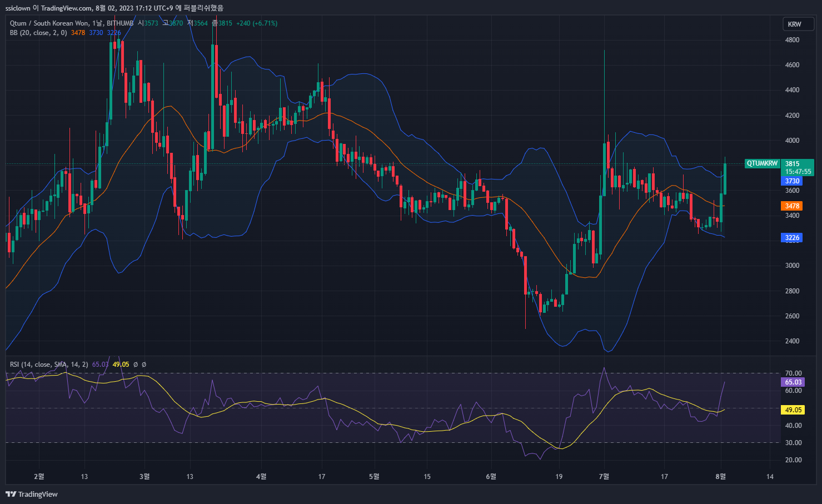This screenshot has height=504, width=822.
Task: Click the publisher header text starting with ssiclown
Action: 114,8
